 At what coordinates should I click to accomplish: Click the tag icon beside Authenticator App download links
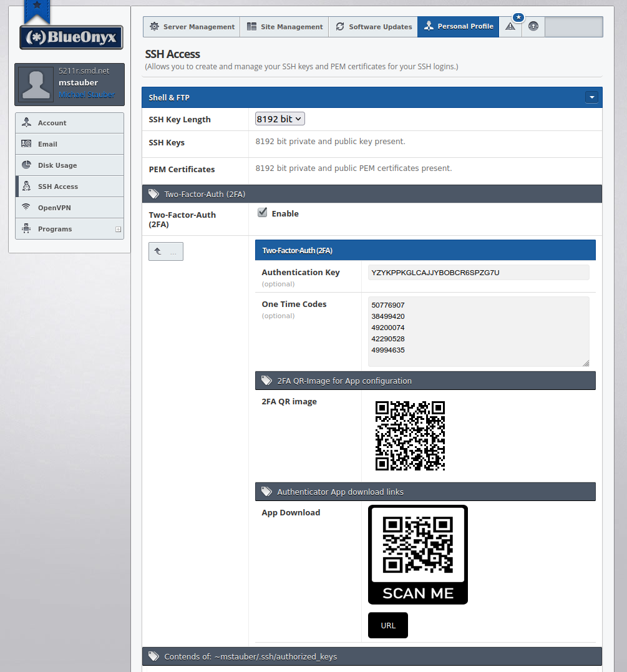tap(266, 492)
